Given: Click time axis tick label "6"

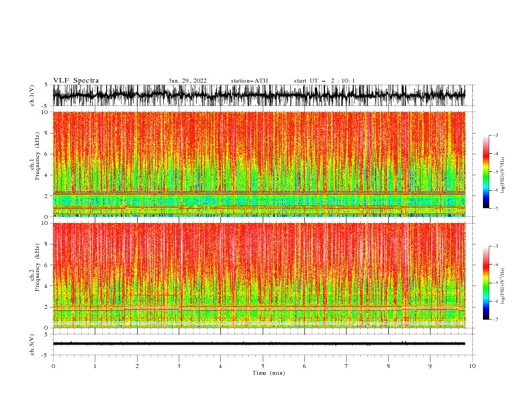Looking at the screenshot, I should click(x=304, y=366).
